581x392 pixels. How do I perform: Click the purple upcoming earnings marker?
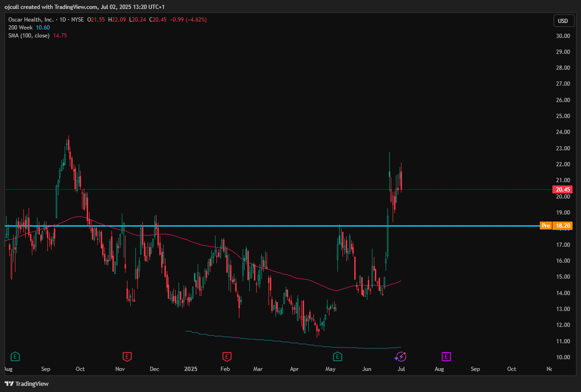pos(446,357)
